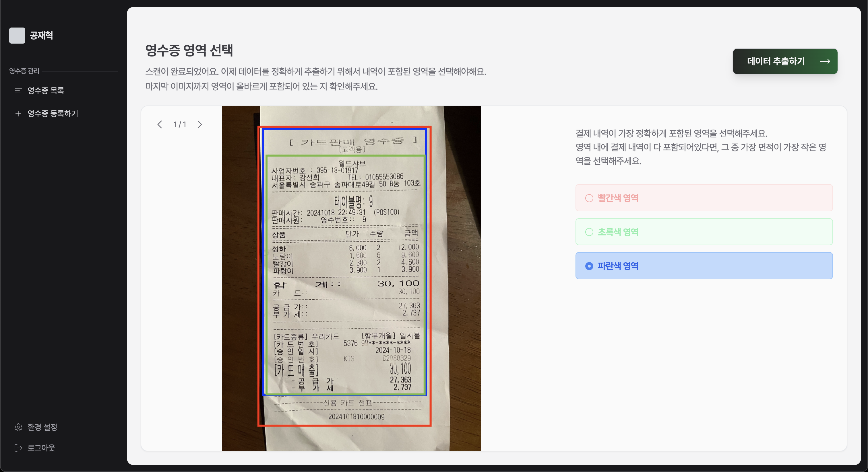Open the 영수증 등록하기 menu item
Viewport: 868px width, 472px height.
pos(53,114)
